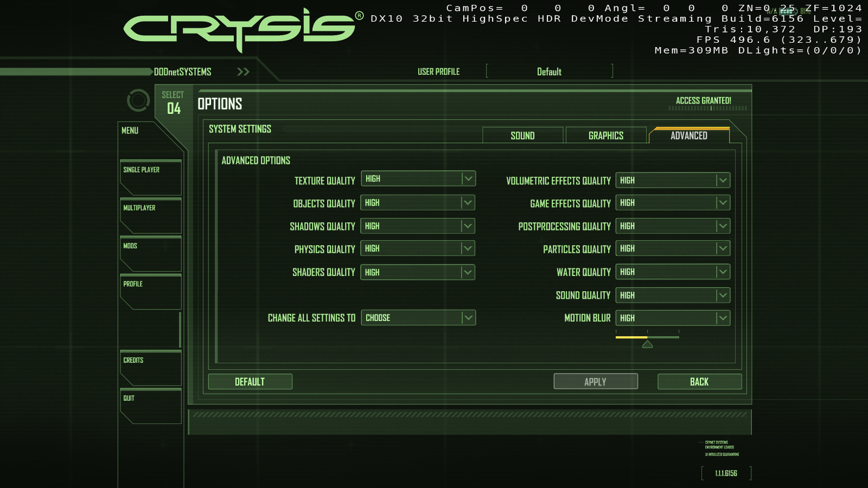Viewport: 868px width, 488px height.
Task: Click the side menu scrollbar
Action: coord(180,330)
